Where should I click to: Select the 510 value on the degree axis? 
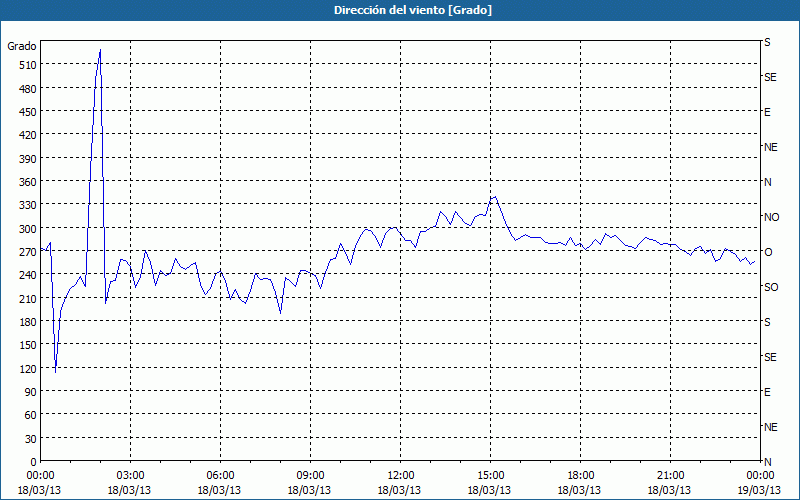28,65
